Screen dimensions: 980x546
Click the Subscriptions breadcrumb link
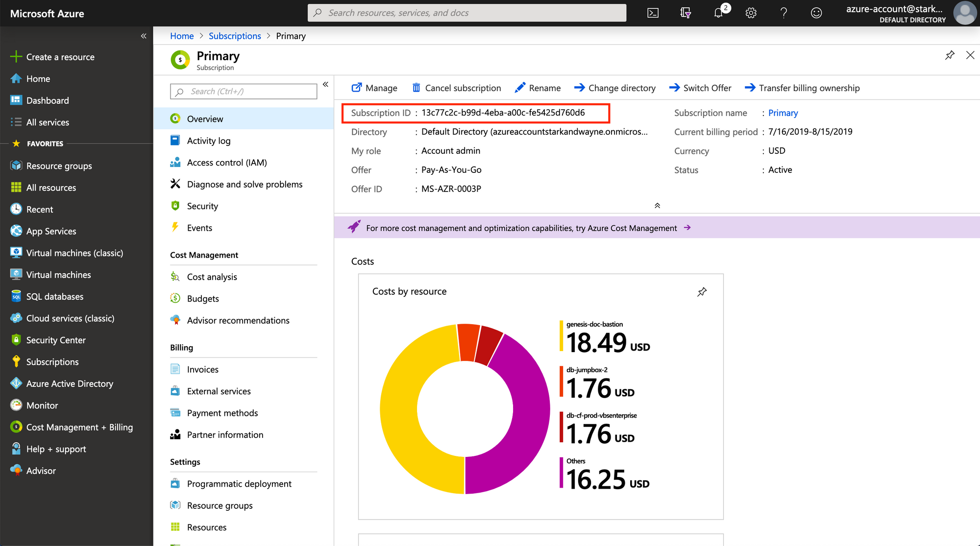(235, 36)
